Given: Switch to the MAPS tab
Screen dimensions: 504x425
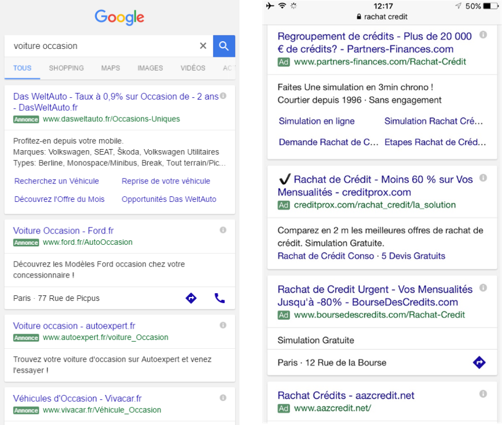Looking at the screenshot, I should (111, 68).
